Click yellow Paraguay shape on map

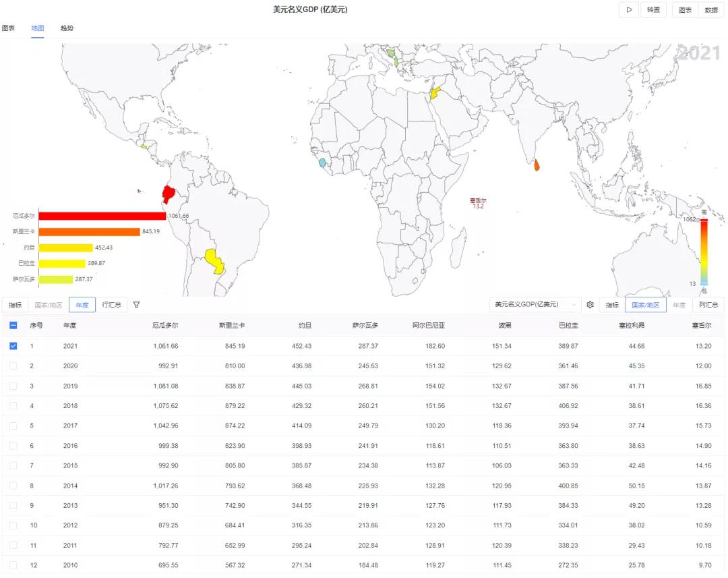coord(214,261)
